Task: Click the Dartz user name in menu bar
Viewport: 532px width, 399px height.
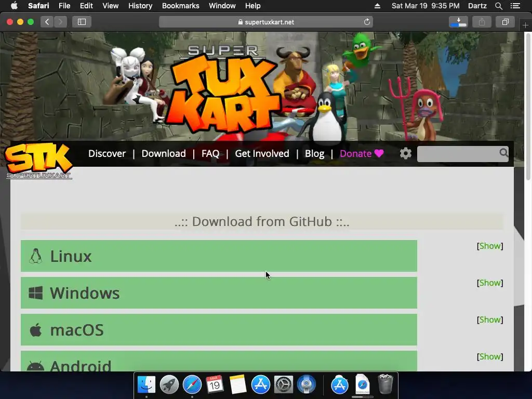Action: (477, 6)
